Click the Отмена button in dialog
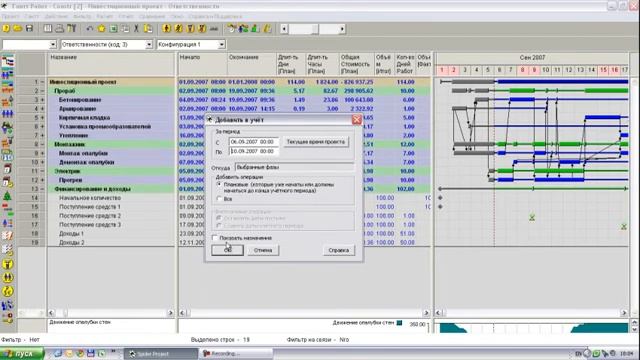This screenshot has width=640, height=360. [263, 250]
